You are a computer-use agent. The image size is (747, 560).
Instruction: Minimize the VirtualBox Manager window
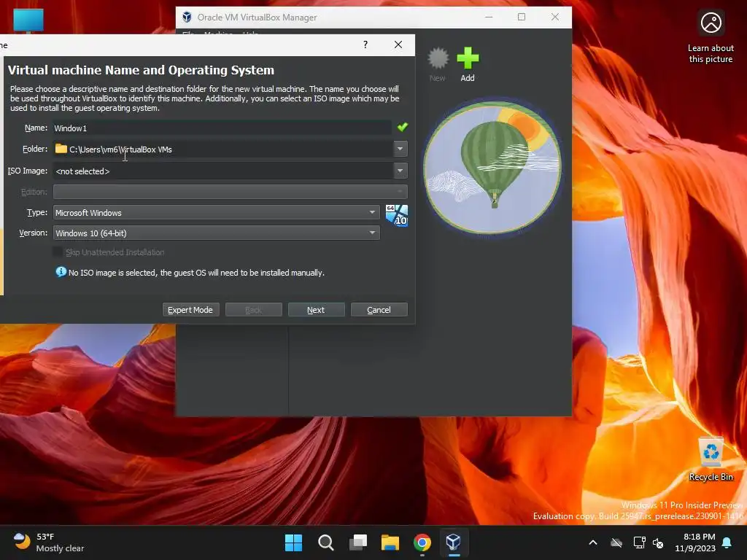tap(489, 17)
